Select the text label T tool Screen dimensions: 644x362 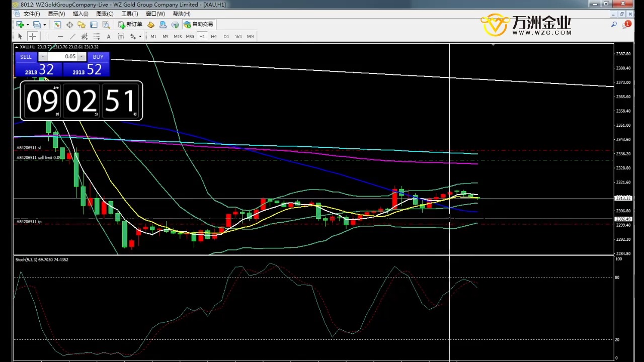point(121,36)
